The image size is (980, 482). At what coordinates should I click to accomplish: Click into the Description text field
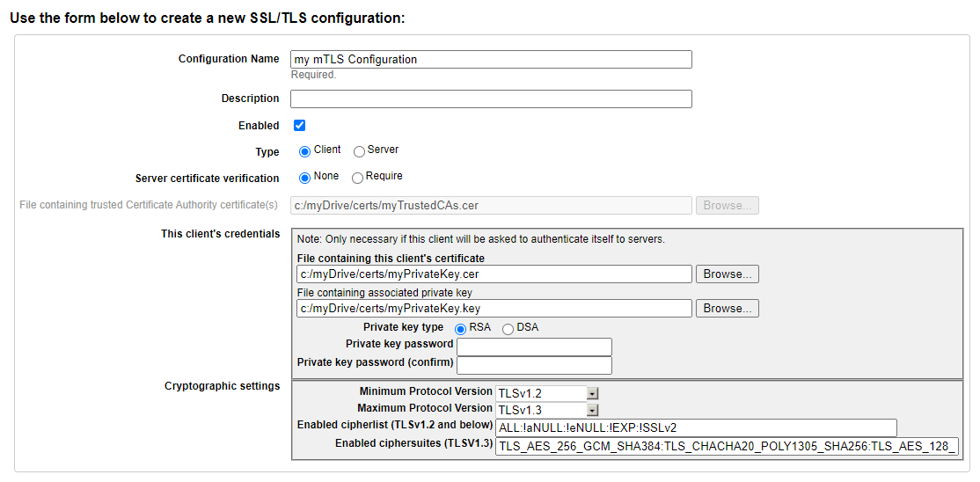click(491, 99)
